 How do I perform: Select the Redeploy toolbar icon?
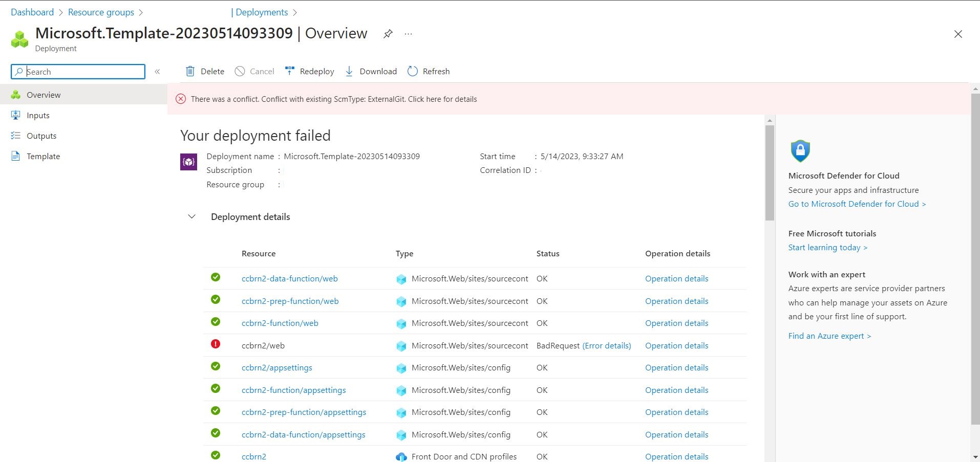290,71
